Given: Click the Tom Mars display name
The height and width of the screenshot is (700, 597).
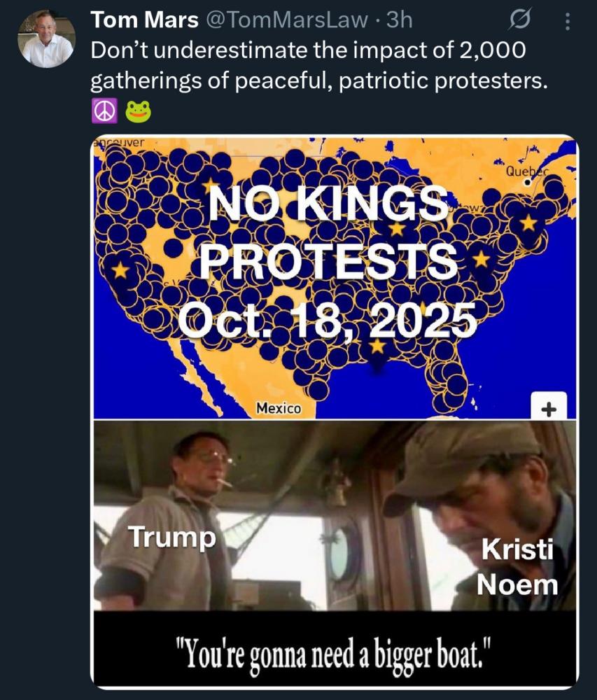Looking at the screenshot, I should click(x=144, y=21).
